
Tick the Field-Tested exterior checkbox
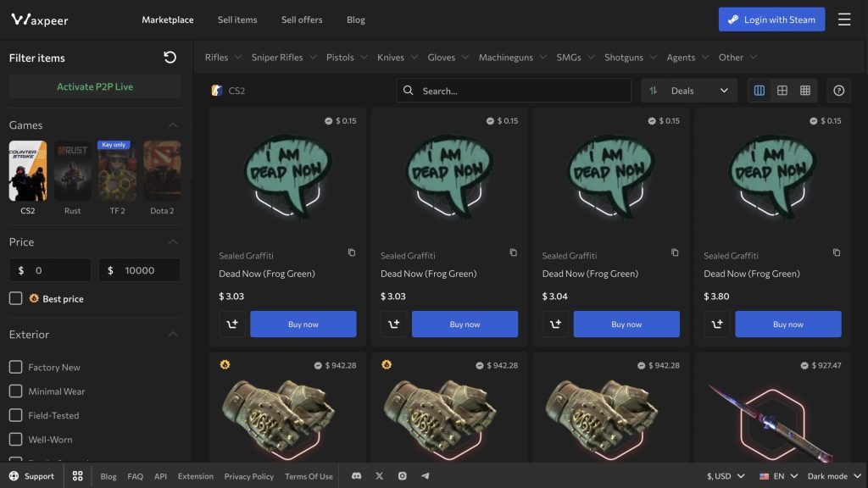[15, 415]
